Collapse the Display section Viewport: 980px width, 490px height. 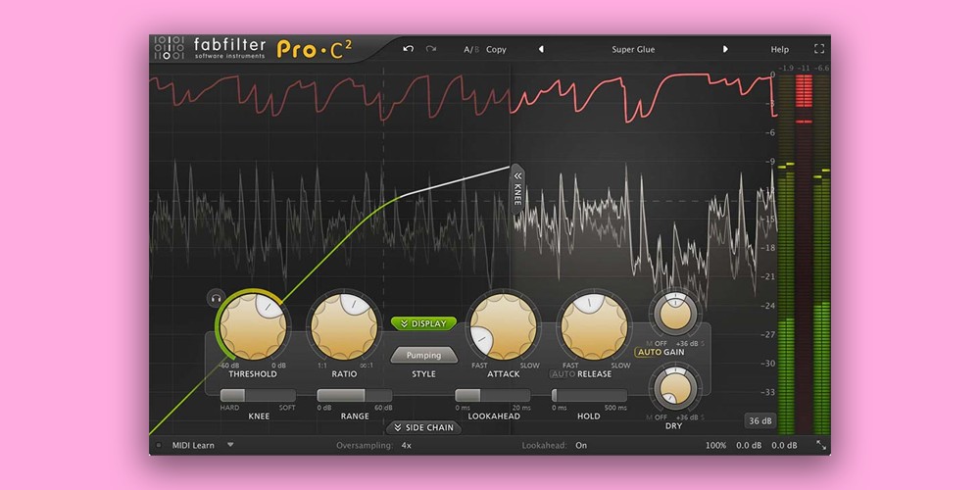(423, 323)
